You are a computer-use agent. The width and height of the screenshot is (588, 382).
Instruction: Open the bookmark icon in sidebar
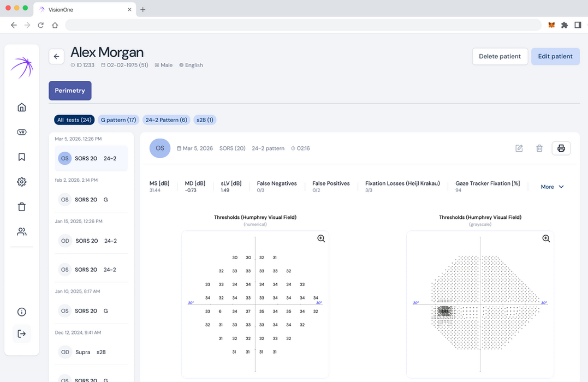point(22,157)
